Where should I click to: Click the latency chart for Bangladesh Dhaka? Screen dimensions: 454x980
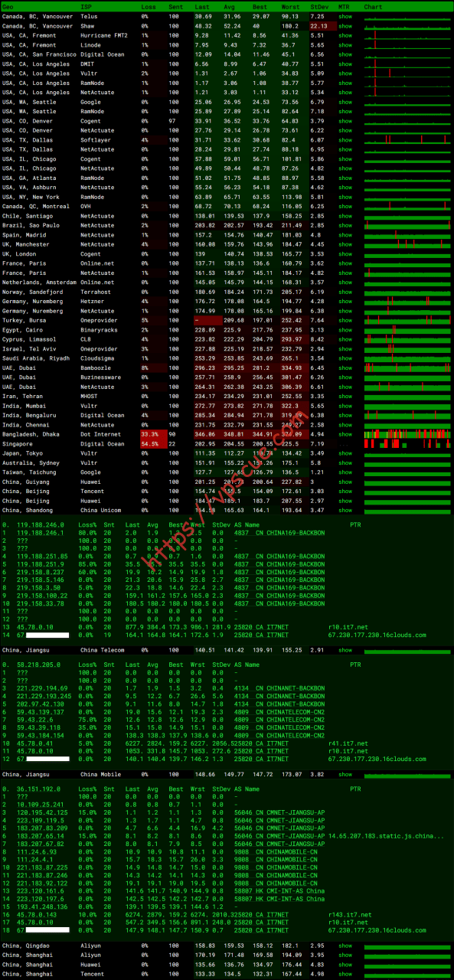[408, 434]
